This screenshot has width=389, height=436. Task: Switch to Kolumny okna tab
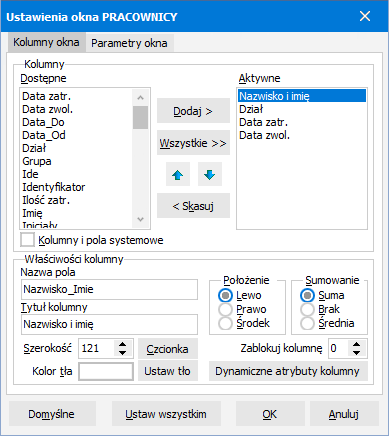(46, 42)
